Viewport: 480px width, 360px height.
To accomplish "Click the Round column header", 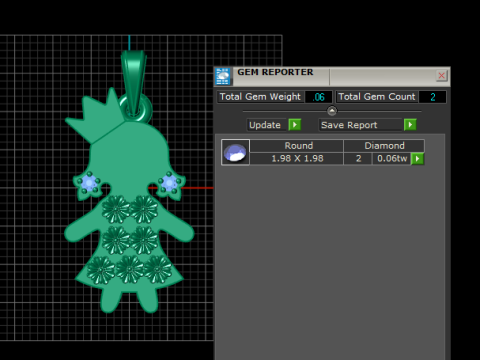I will (x=297, y=146).
